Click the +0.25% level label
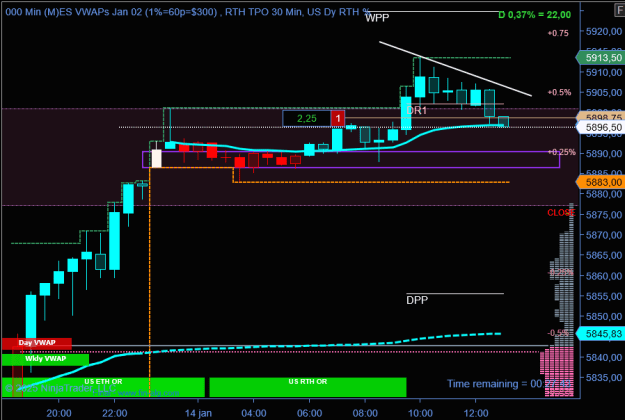625x420 pixels. coord(561,152)
